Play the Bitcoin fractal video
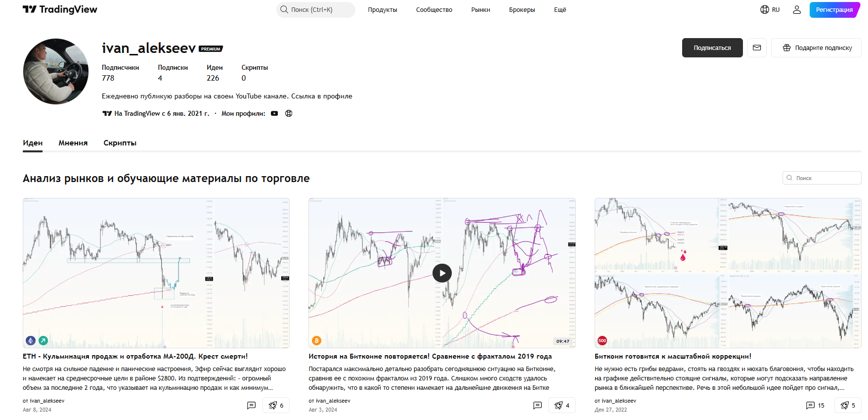 442,273
